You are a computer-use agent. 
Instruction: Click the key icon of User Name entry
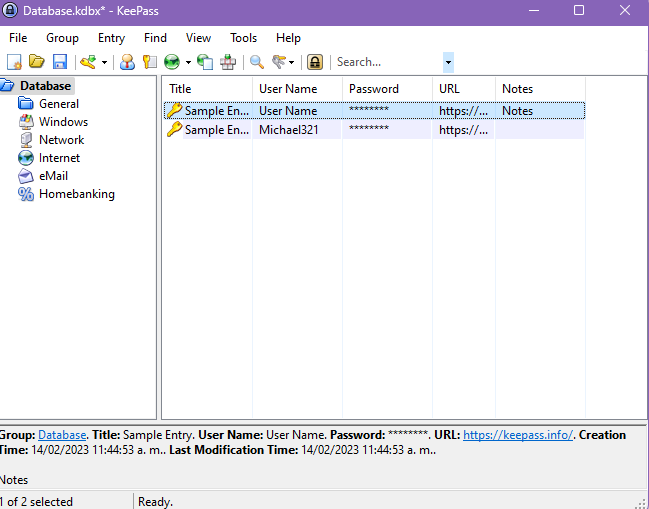tap(174, 110)
